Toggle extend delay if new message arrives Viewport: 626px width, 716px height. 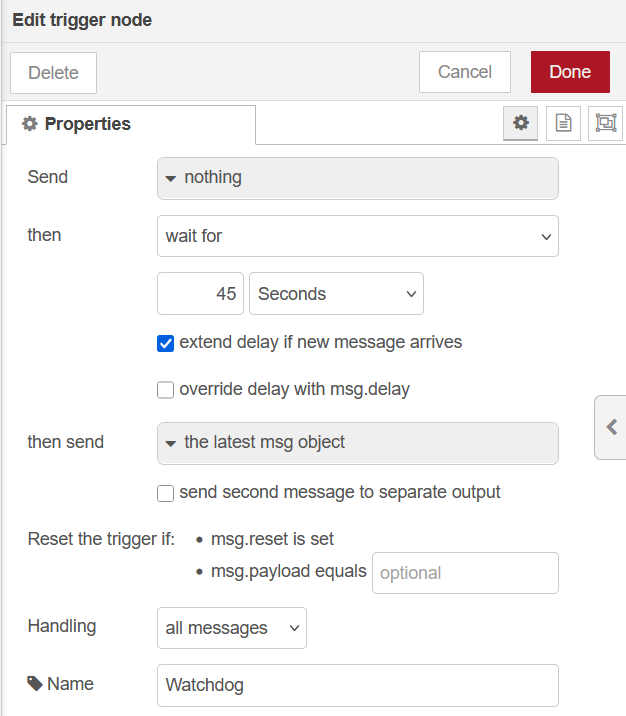(166, 343)
